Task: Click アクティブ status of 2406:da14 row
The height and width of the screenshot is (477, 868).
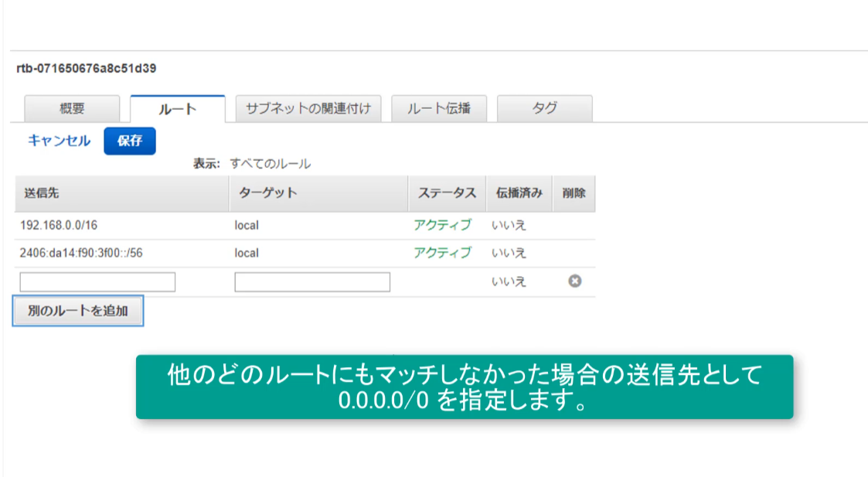Action: (442, 253)
